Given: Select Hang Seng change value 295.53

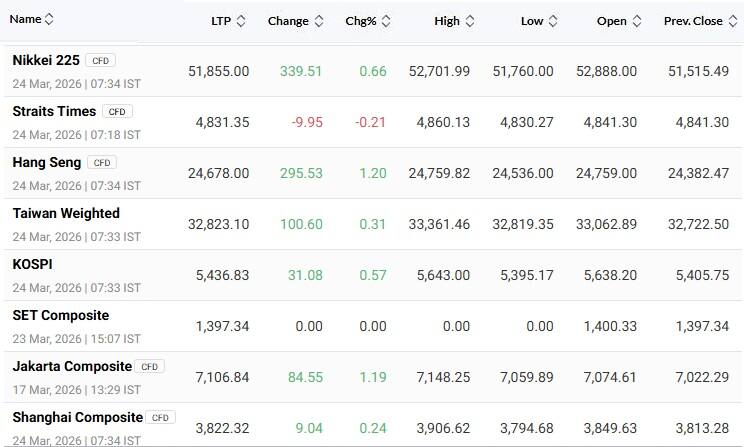Looking at the screenshot, I should [x=301, y=173].
